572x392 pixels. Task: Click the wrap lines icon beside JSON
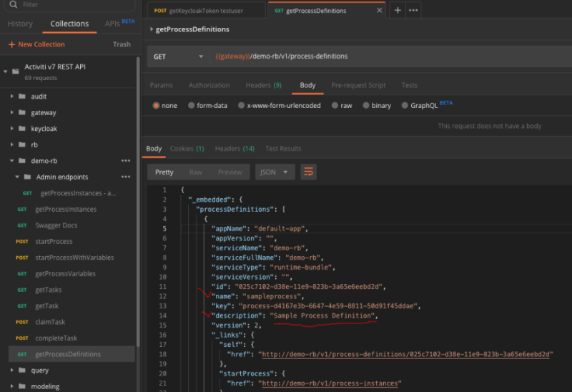coord(308,172)
